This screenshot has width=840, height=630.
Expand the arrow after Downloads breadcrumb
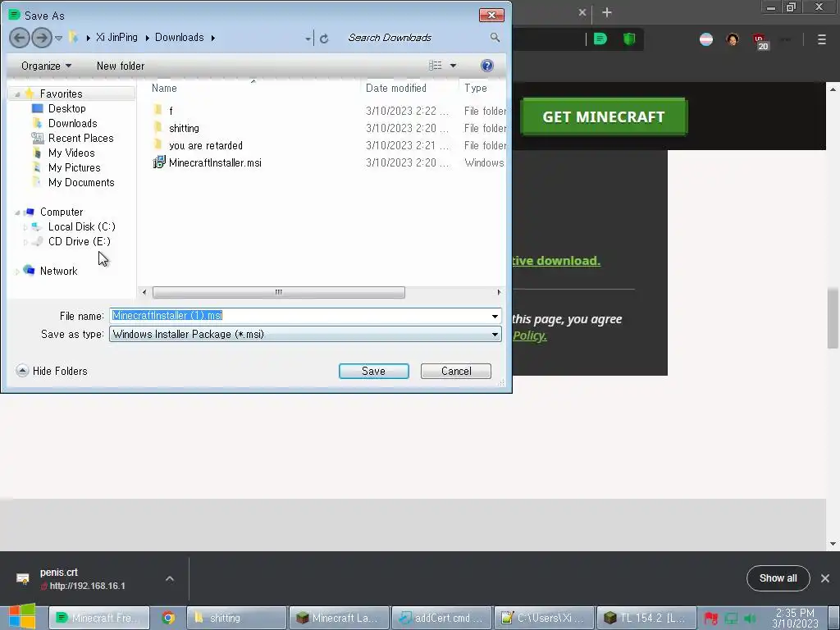click(213, 38)
